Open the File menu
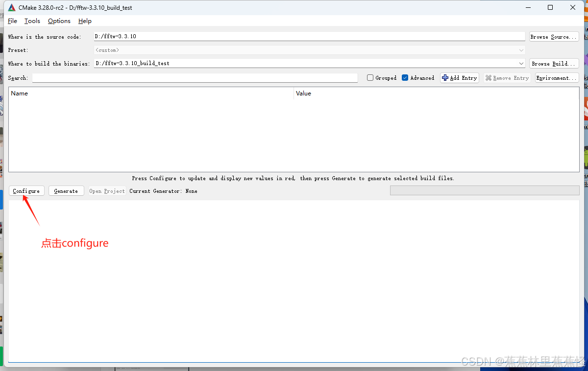This screenshot has height=371, width=588. pos(12,21)
